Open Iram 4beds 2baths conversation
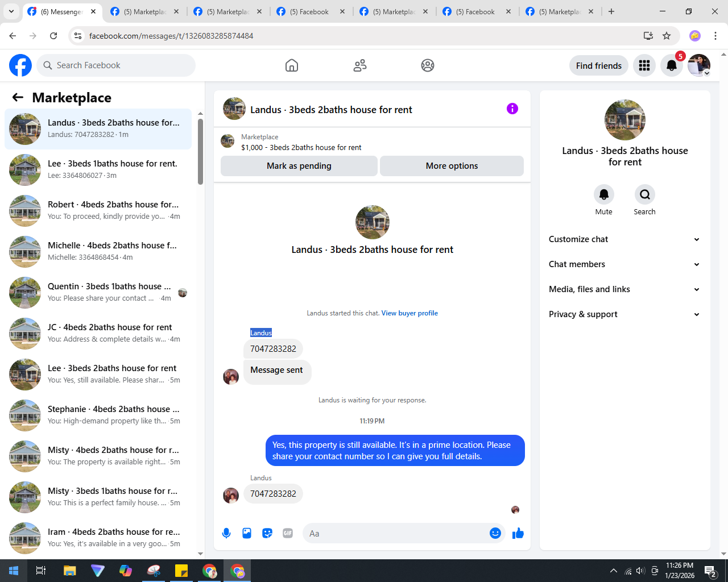728x582 pixels. coord(98,538)
